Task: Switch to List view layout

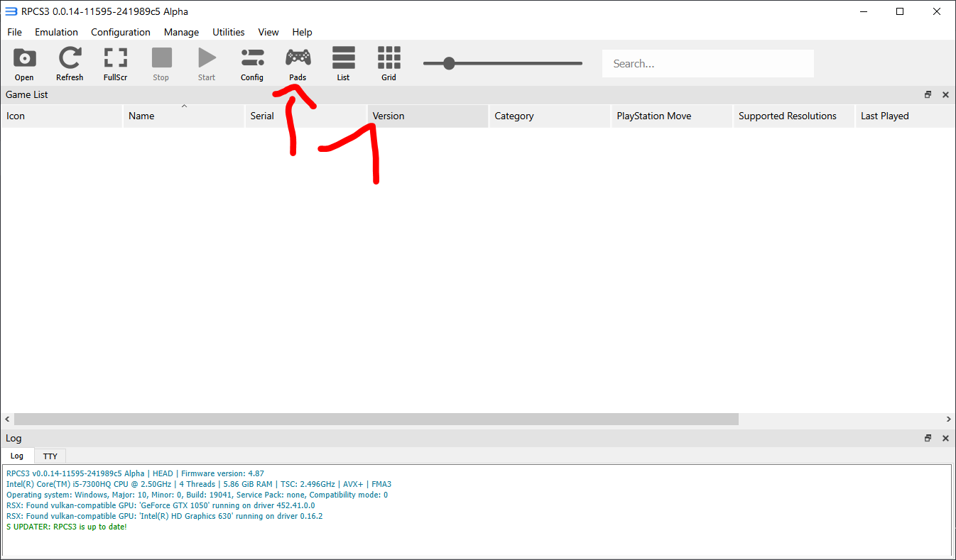Action: click(343, 64)
